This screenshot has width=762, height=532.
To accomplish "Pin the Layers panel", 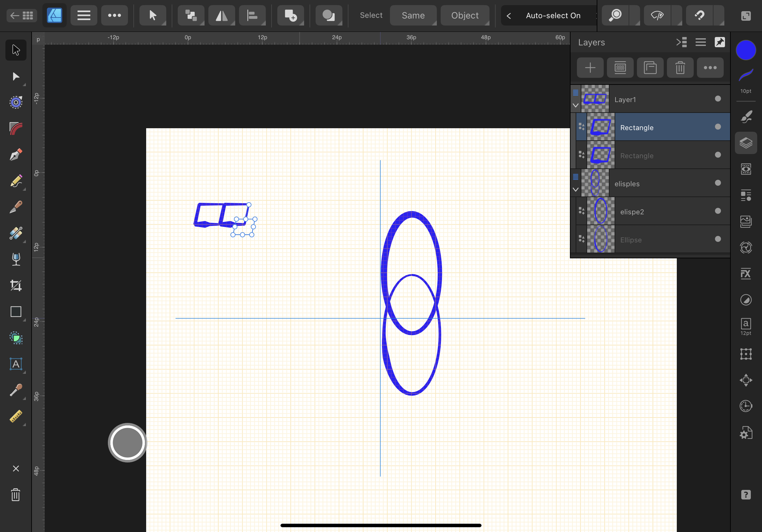I will click(720, 42).
